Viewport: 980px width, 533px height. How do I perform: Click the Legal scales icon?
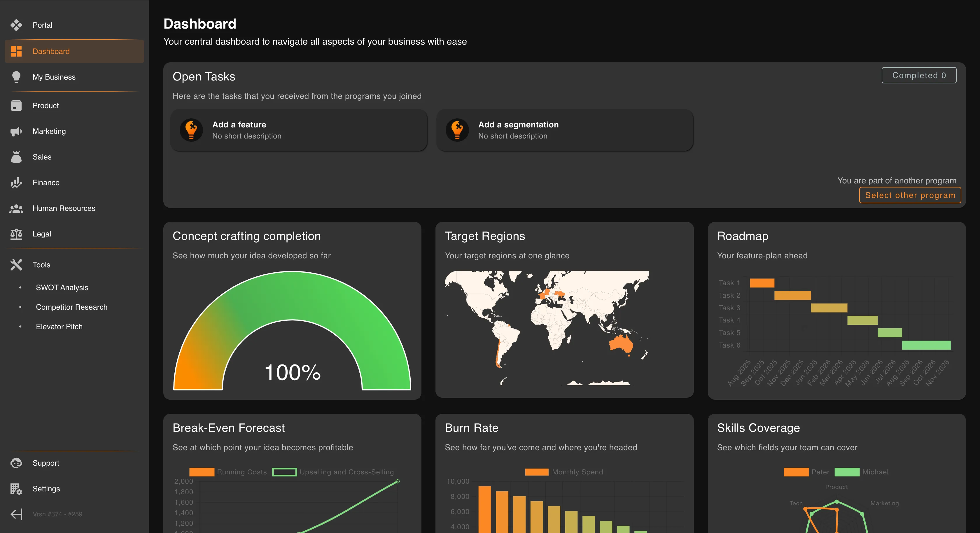[x=16, y=234]
